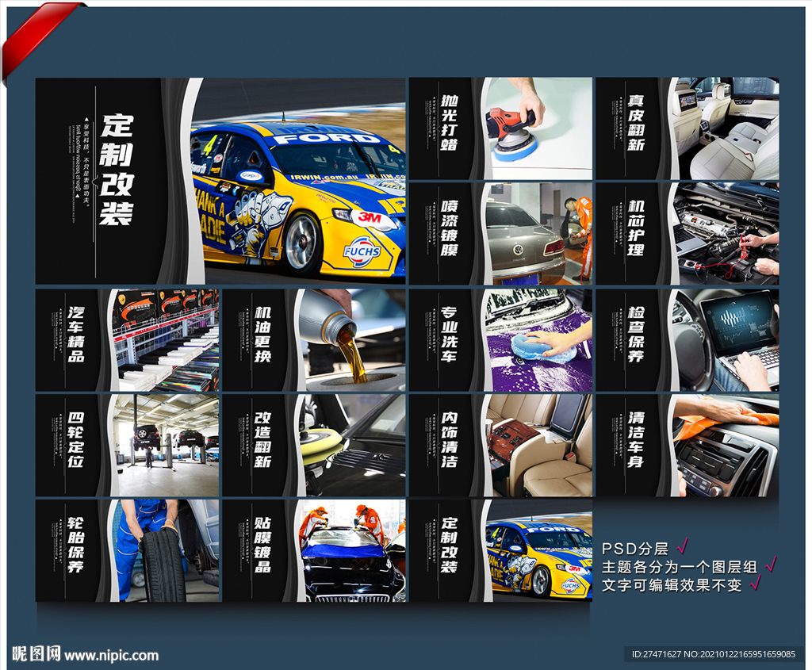Open the white leather seats photo
The width and height of the screenshot is (812, 670).
click(725, 128)
